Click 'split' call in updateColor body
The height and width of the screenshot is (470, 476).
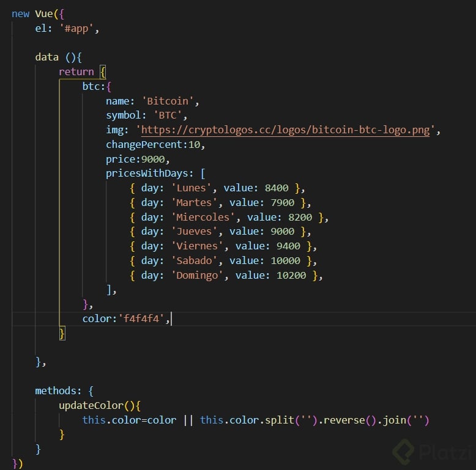tap(279, 420)
